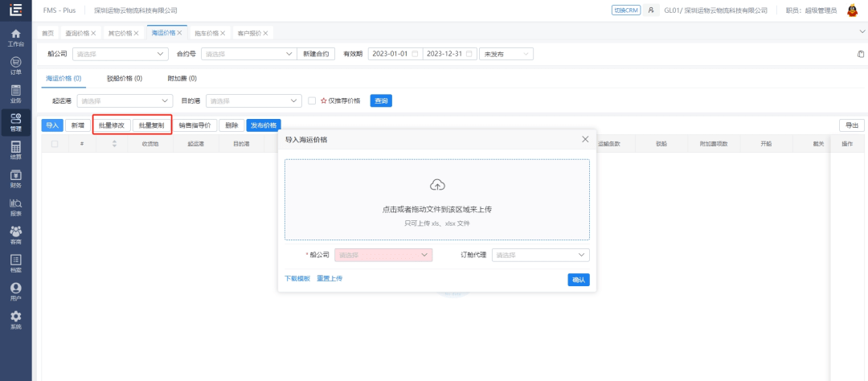Select the 驳船价格 (0) sub-tab

[x=125, y=79]
